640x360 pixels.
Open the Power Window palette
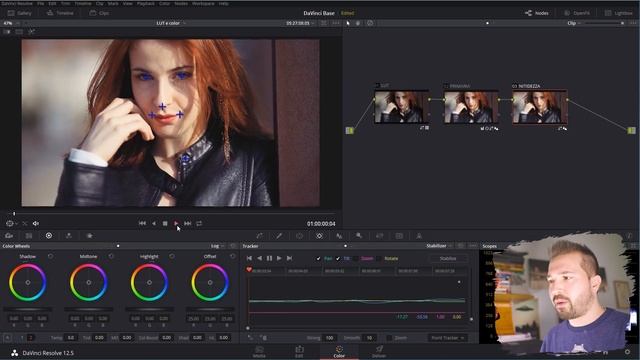pyautogui.click(x=299, y=236)
